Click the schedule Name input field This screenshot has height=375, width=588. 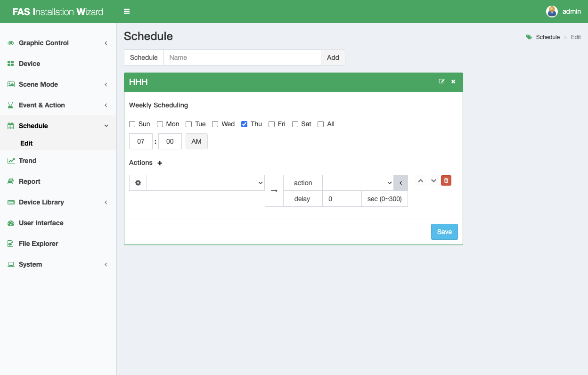pos(242,57)
